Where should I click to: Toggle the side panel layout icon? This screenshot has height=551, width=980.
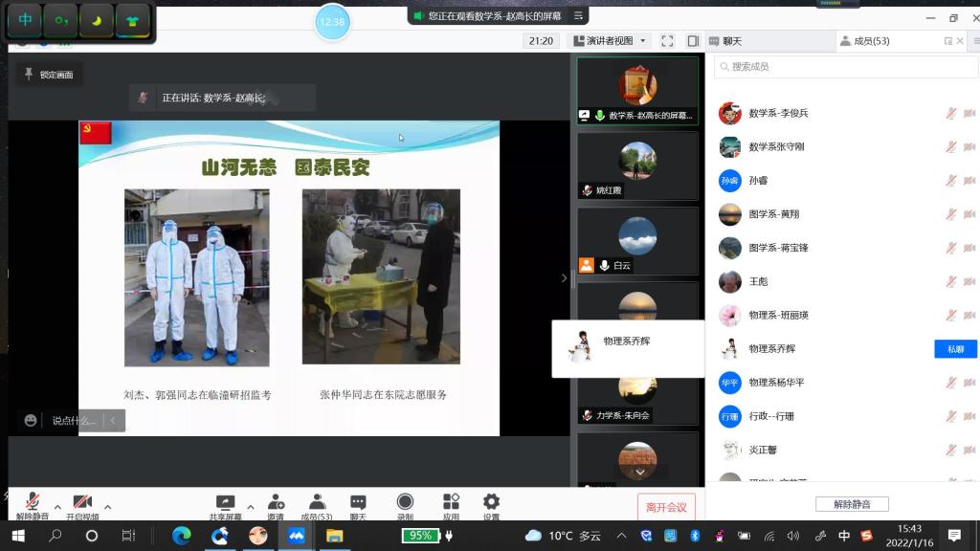click(691, 41)
